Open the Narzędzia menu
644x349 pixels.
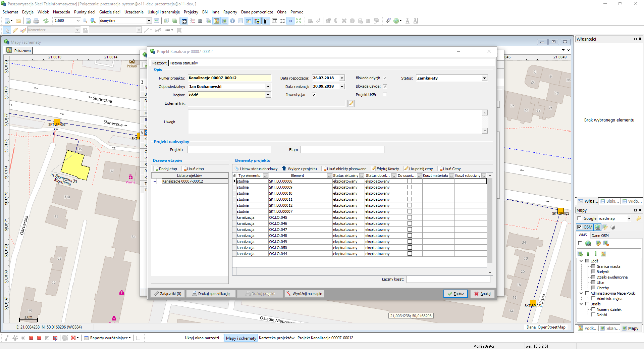61,12
